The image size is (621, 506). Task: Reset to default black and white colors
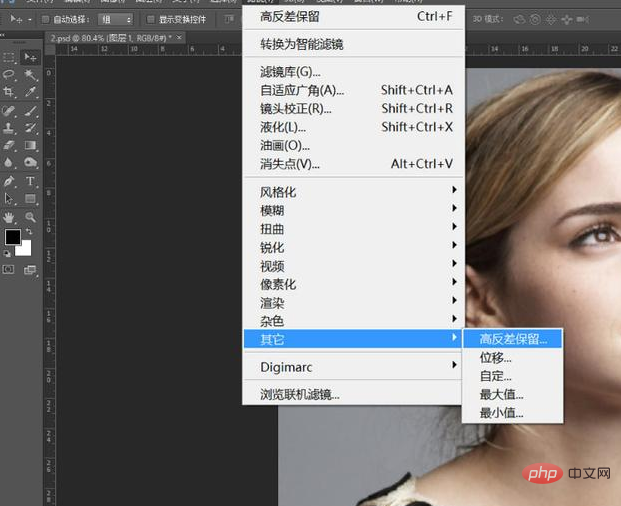point(7,253)
